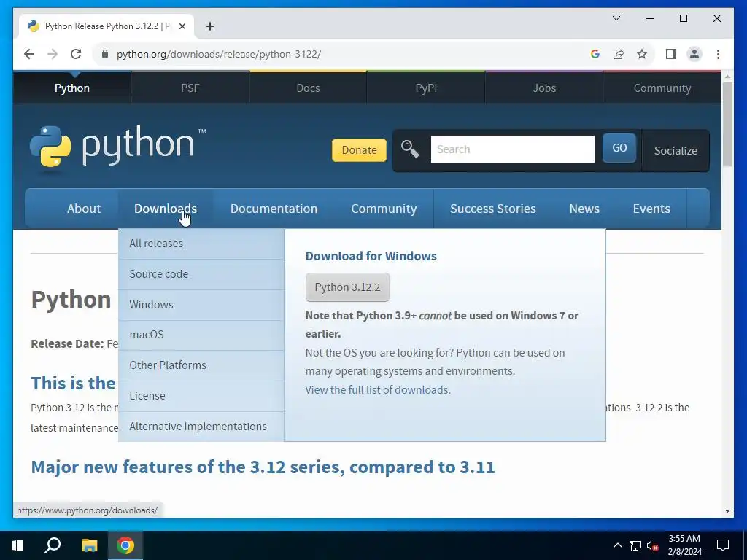Click the taskbar clock and date
Screen dimensions: 747x560
click(x=684, y=545)
